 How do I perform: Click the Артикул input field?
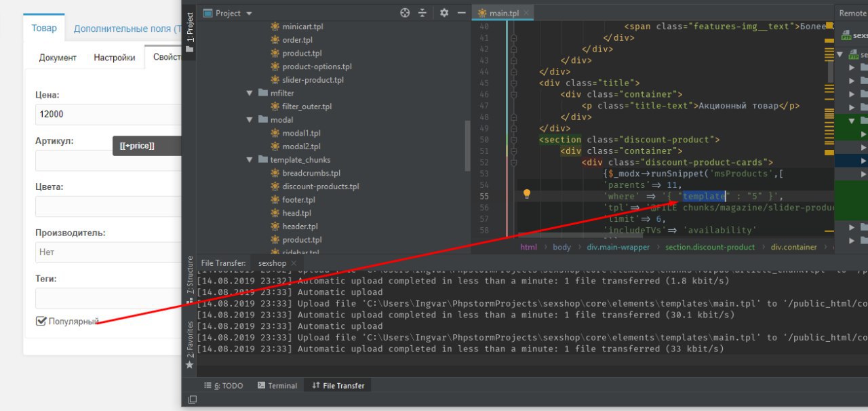tap(108, 160)
